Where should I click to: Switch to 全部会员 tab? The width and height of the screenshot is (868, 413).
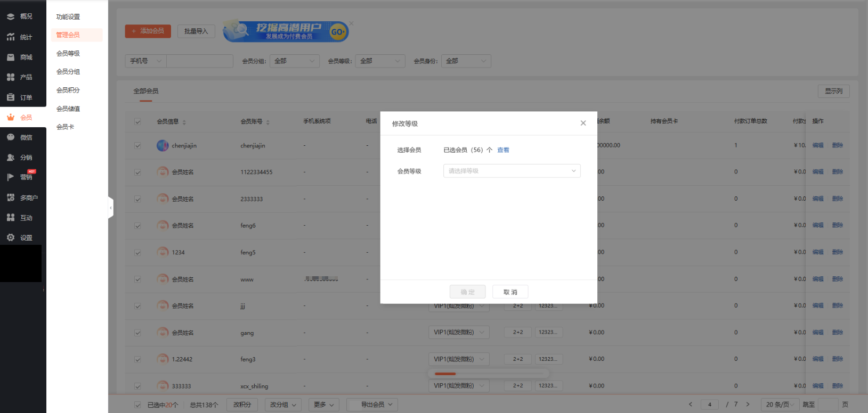[x=146, y=91]
